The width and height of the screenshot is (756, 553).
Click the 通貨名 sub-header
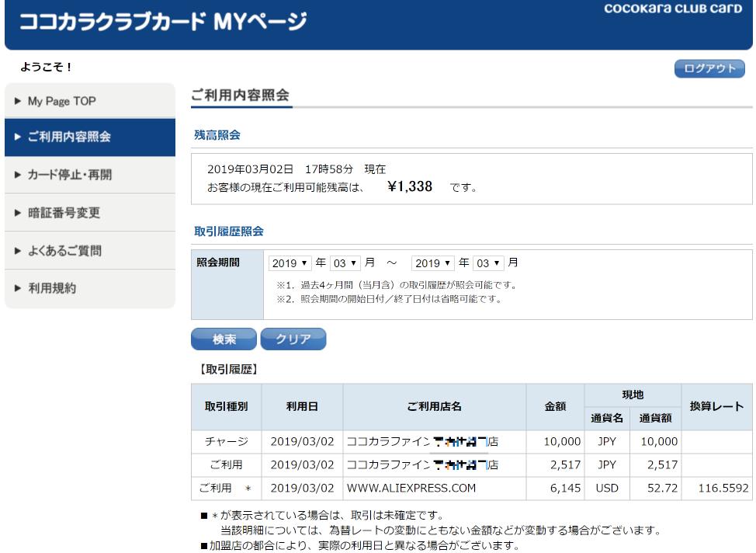point(607,419)
